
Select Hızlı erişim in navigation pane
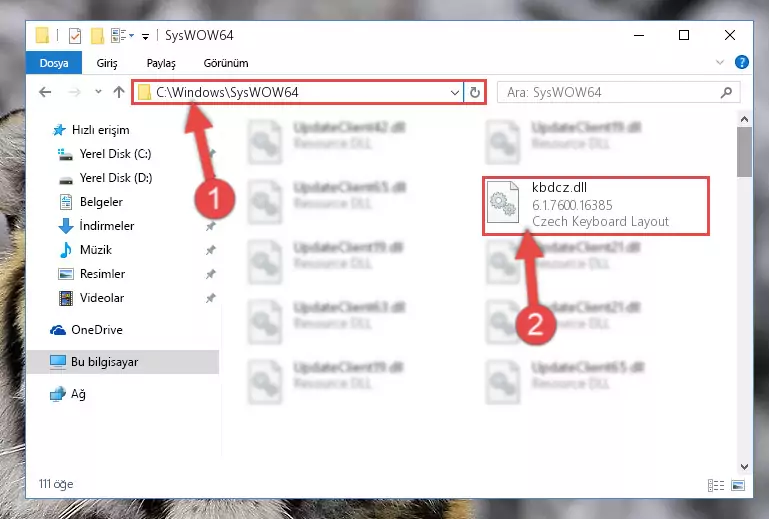click(91, 130)
